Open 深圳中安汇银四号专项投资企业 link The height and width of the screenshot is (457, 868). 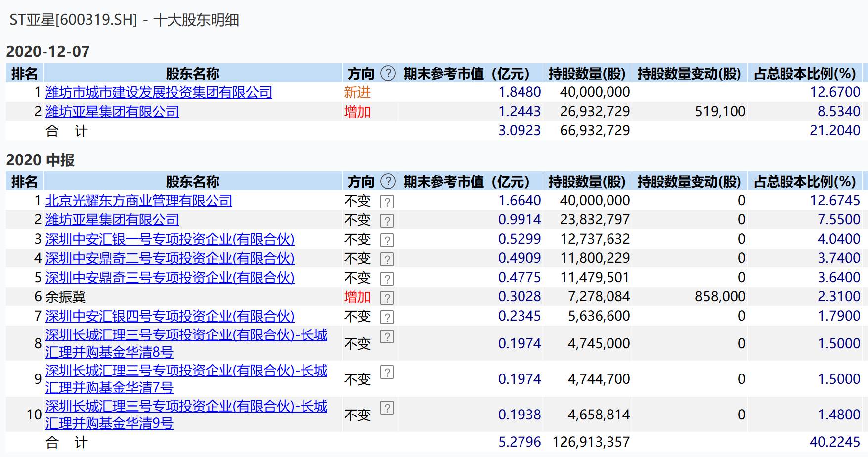coord(170,316)
